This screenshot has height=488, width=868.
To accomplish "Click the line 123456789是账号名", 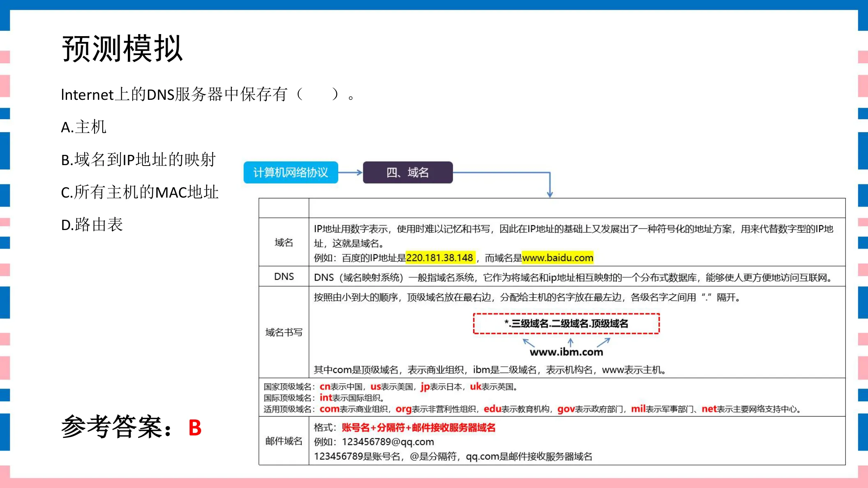I will point(453,456).
